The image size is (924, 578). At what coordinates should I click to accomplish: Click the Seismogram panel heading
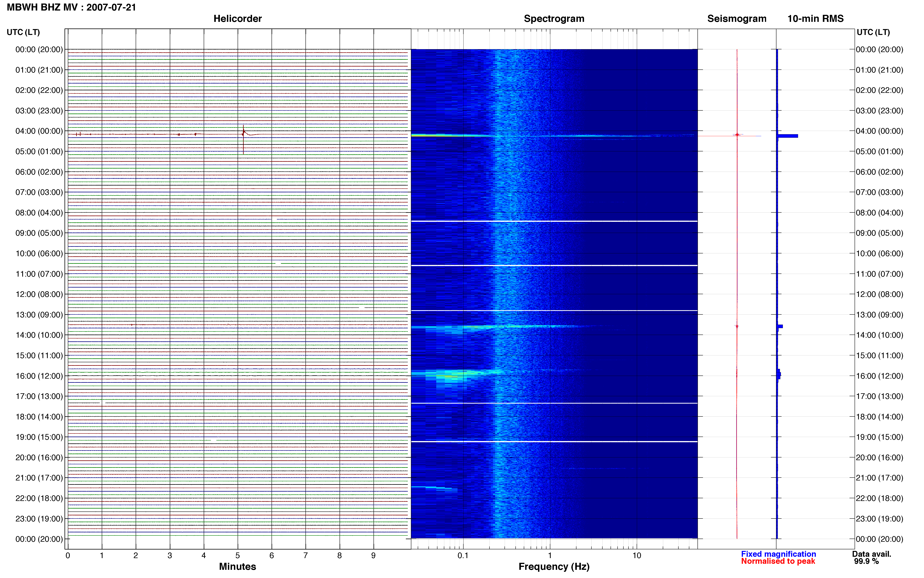737,19
